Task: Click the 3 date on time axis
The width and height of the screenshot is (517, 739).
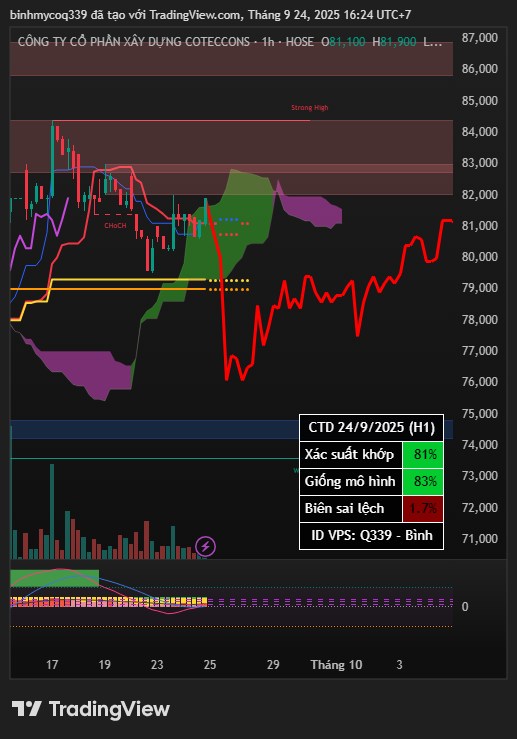Action: [x=399, y=665]
